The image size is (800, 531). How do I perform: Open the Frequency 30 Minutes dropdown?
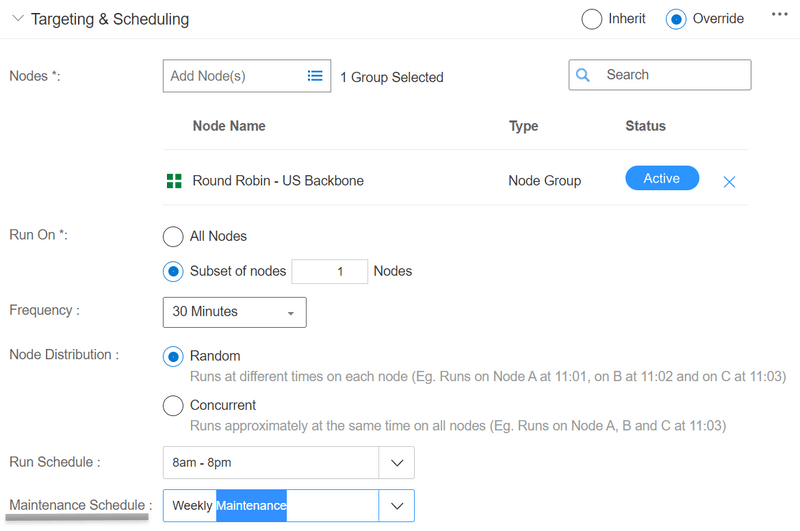point(234,312)
